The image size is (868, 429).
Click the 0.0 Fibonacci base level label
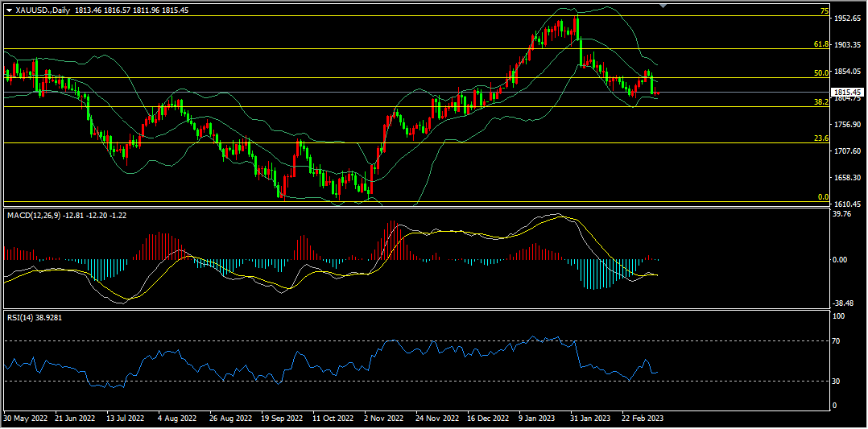point(824,197)
